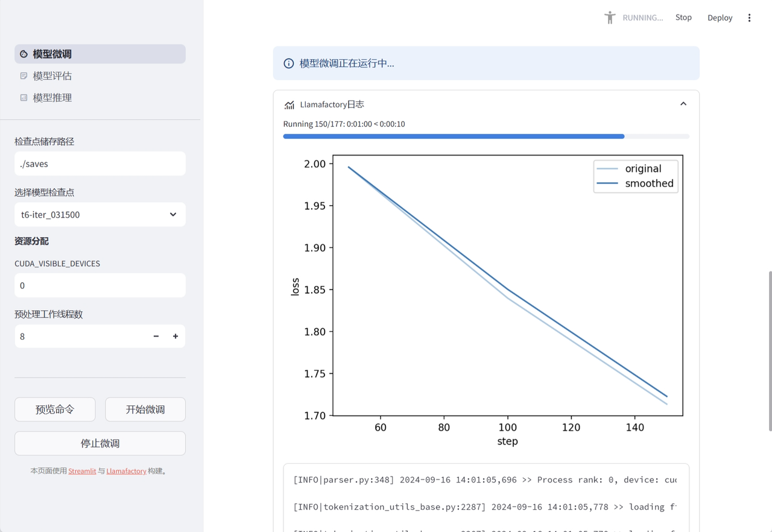Decrease preprocessing workers with minus button
Image resolution: width=772 pixels, height=532 pixels.
[x=156, y=337]
